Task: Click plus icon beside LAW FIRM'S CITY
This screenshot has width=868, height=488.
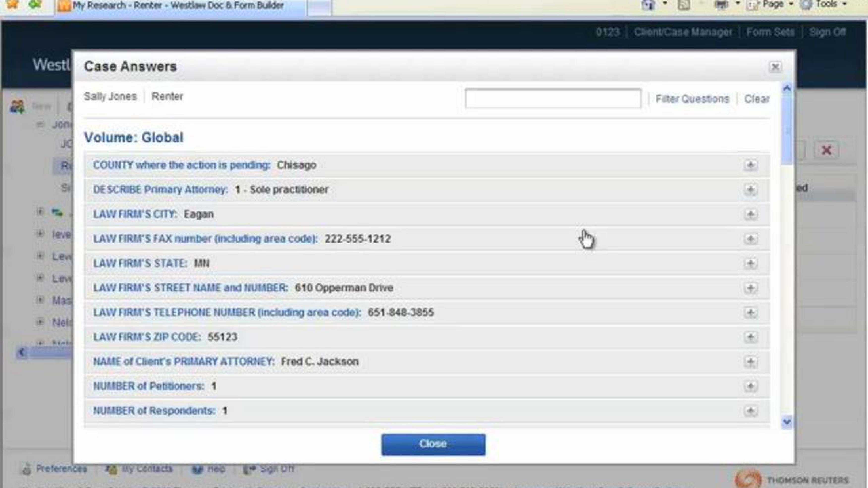Action: (x=750, y=214)
